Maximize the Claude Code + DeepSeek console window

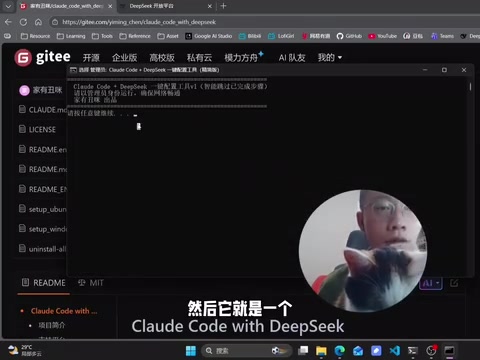coord(444,70)
